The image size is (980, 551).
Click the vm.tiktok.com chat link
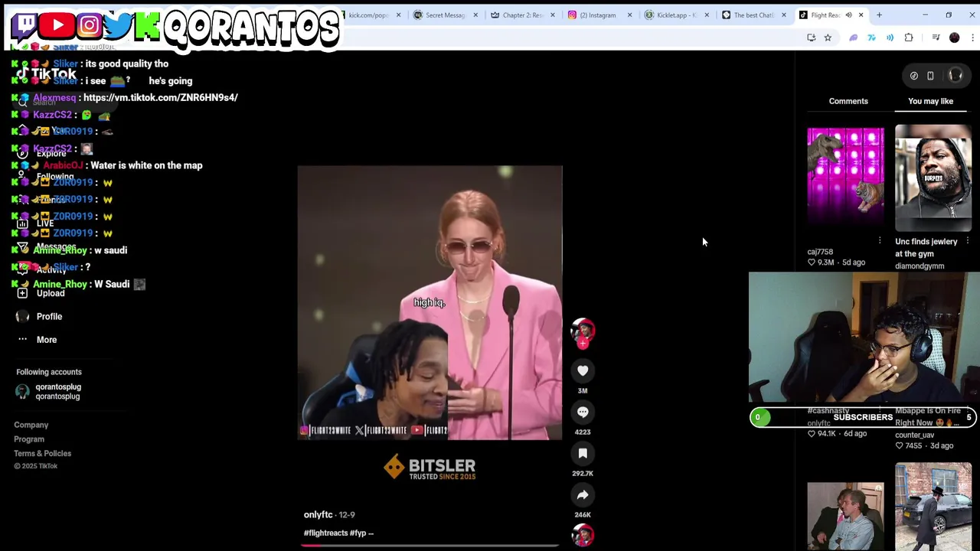coord(160,98)
